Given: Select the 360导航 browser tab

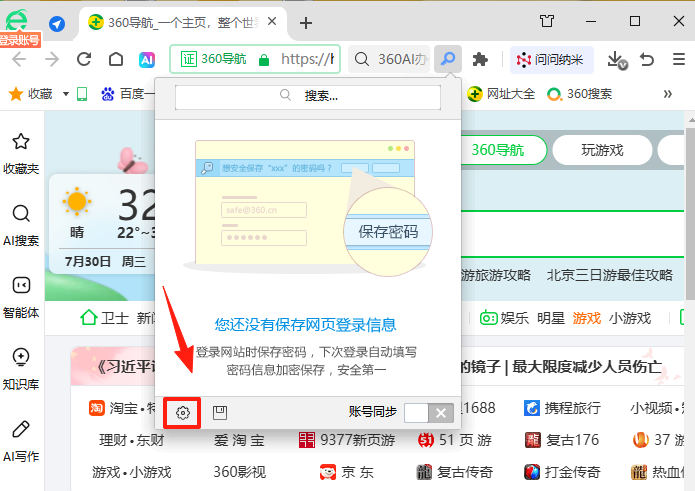Looking at the screenshot, I should click(183, 22).
